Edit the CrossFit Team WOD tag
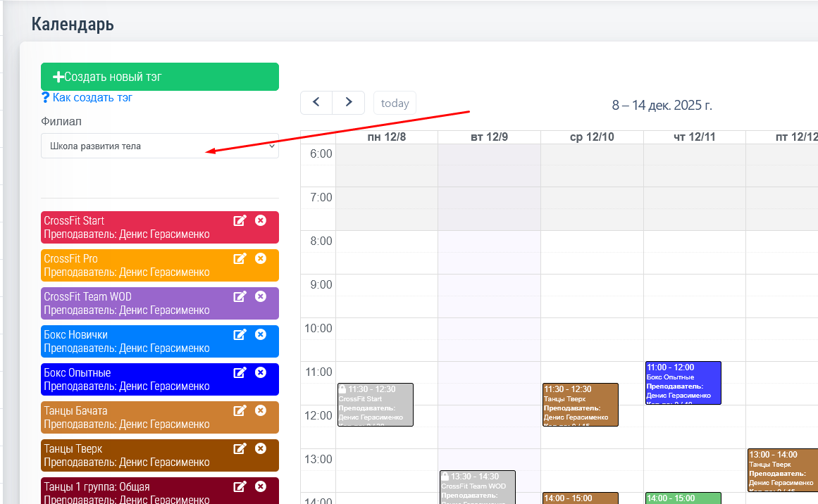 [240, 297]
